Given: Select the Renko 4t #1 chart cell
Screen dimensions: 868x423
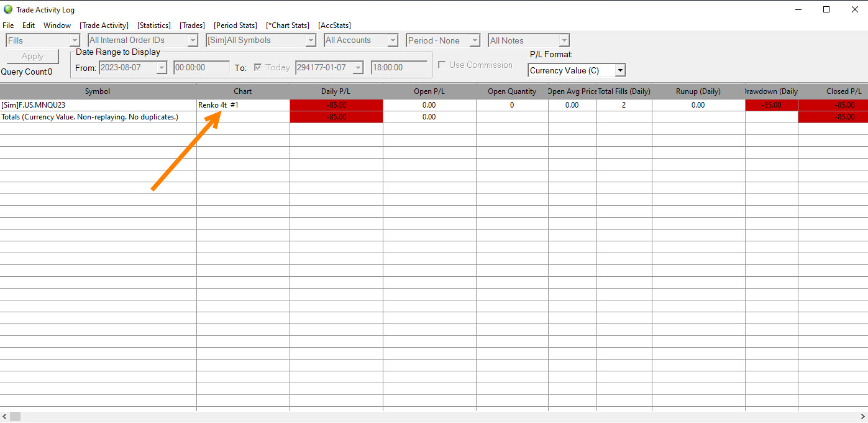Looking at the screenshot, I should tap(243, 105).
